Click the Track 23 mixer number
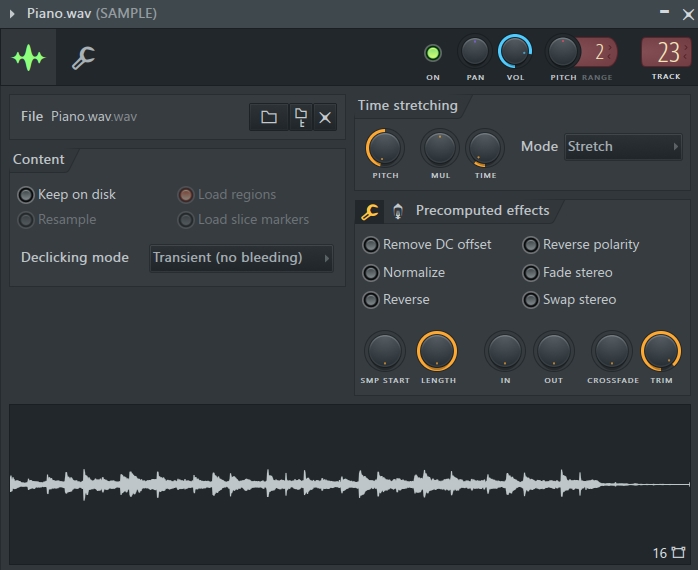Image resolution: width=698 pixels, height=570 pixels. click(x=666, y=52)
